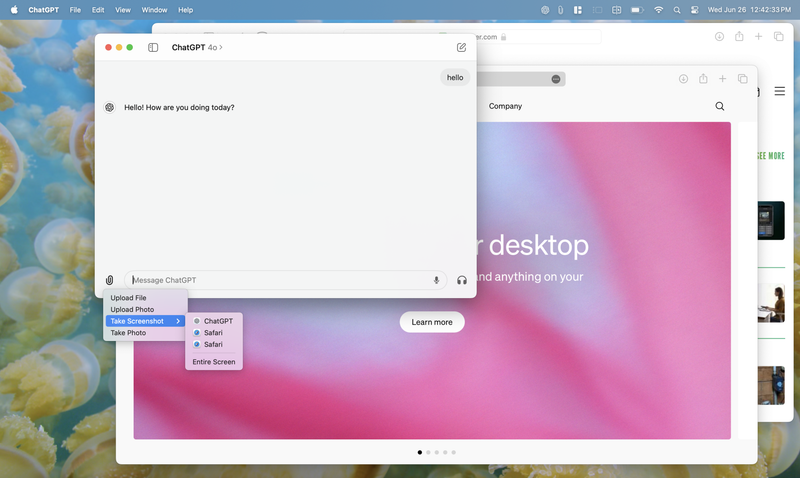Open Wi-Fi status in menu bar
800x478 pixels.
659,10
